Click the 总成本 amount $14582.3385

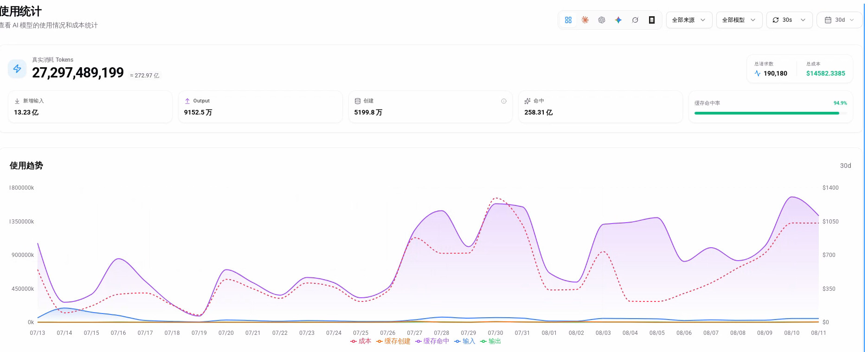pos(825,73)
